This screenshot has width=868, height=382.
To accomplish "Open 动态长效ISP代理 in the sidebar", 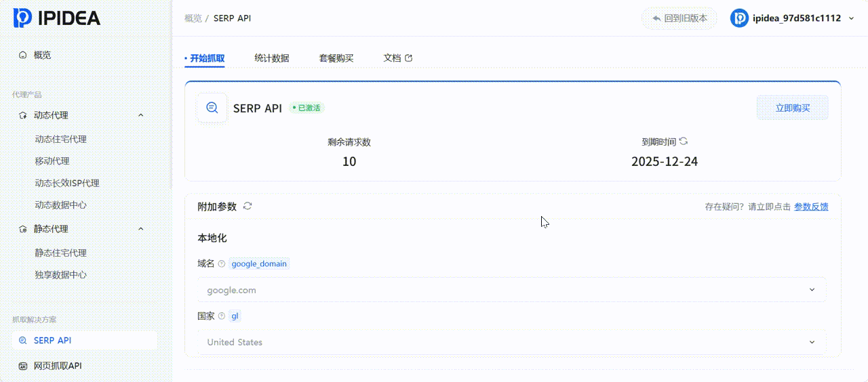I will click(67, 183).
